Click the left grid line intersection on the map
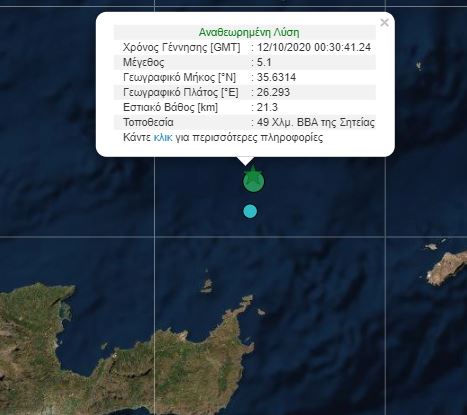Screen dimensions: 467x415 [x=155, y=237]
